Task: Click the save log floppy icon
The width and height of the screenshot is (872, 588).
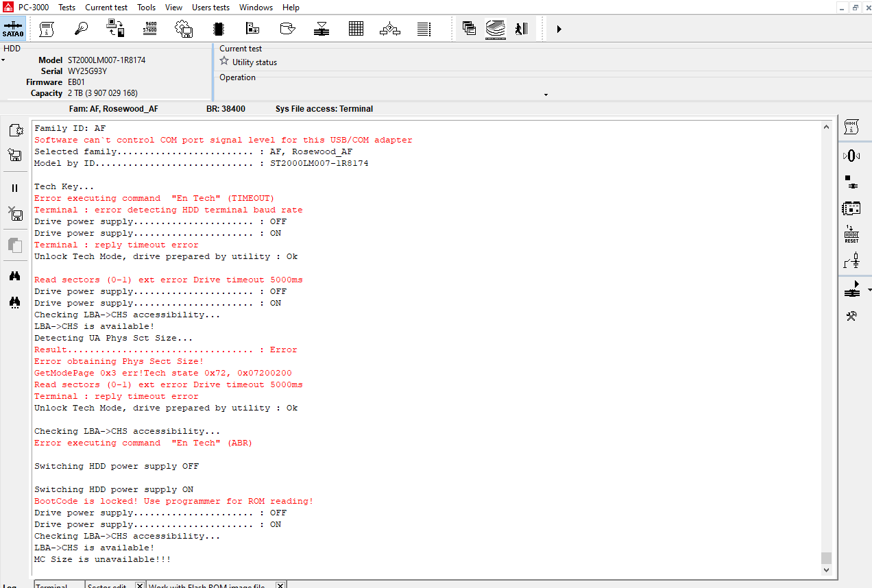Action: pyautogui.click(x=15, y=156)
